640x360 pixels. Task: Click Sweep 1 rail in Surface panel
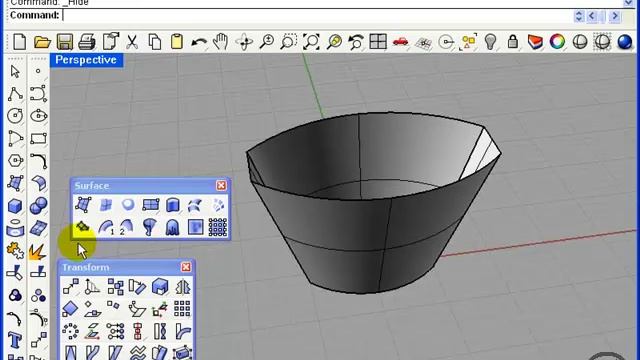106,227
